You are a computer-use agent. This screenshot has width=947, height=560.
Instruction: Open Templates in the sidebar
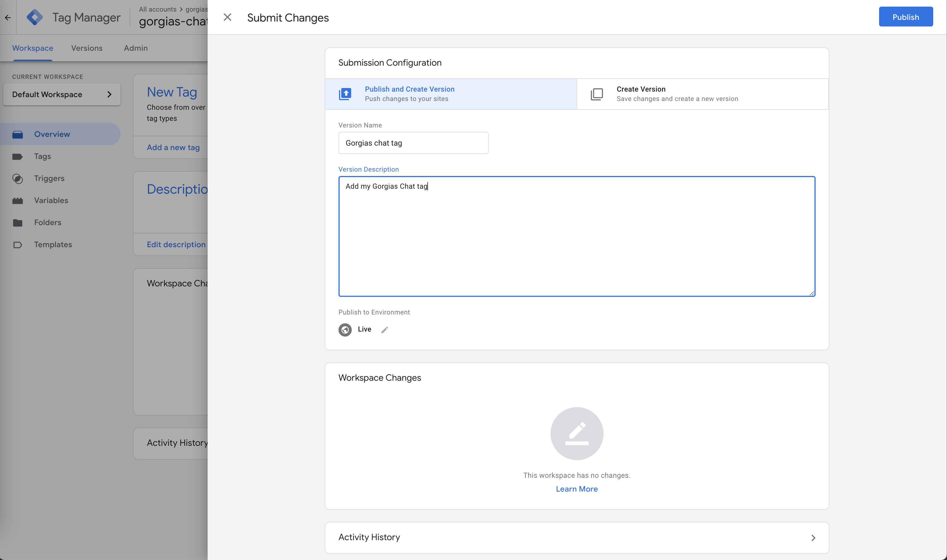(x=60, y=244)
